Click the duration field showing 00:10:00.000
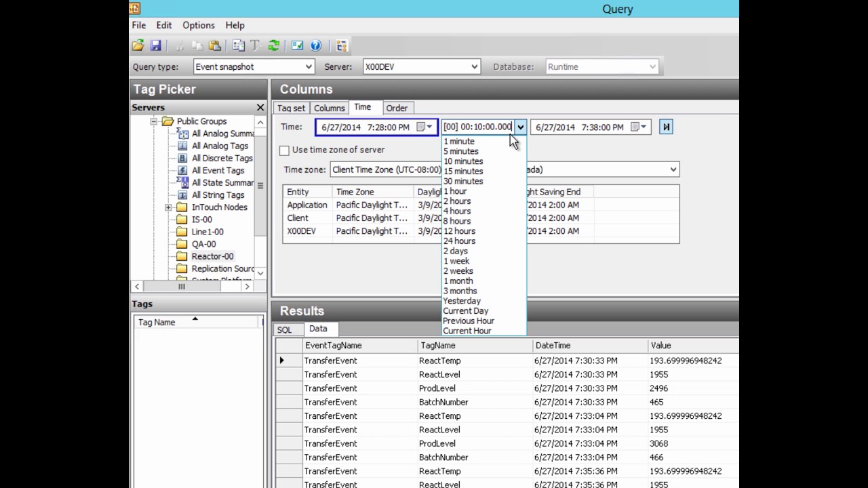This screenshot has height=488, width=868. pyautogui.click(x=477, y=127)
